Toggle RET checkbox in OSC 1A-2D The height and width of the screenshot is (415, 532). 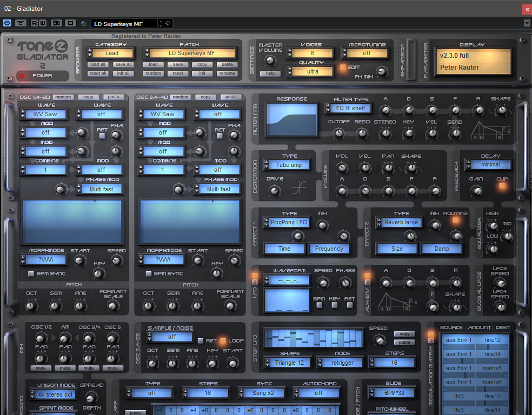click(x=102, y=136)
